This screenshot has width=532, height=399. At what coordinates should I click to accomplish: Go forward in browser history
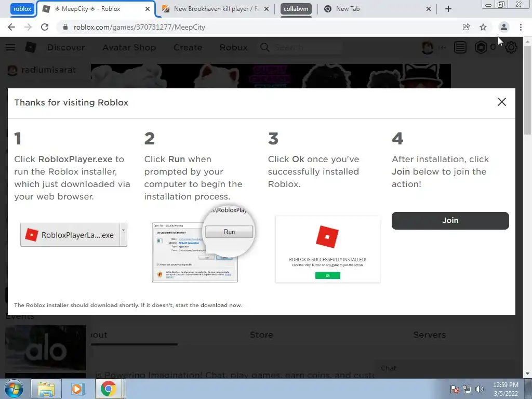[x=28, y=27]
